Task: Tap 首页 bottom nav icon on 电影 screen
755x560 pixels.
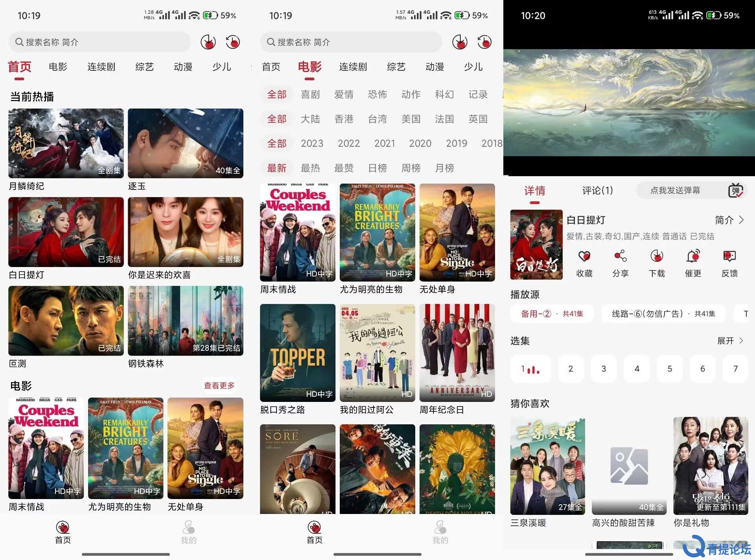Action: [314, 527]
